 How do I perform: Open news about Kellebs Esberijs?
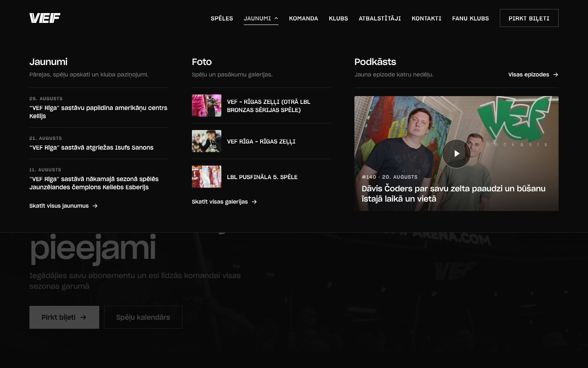coord(94,183)
